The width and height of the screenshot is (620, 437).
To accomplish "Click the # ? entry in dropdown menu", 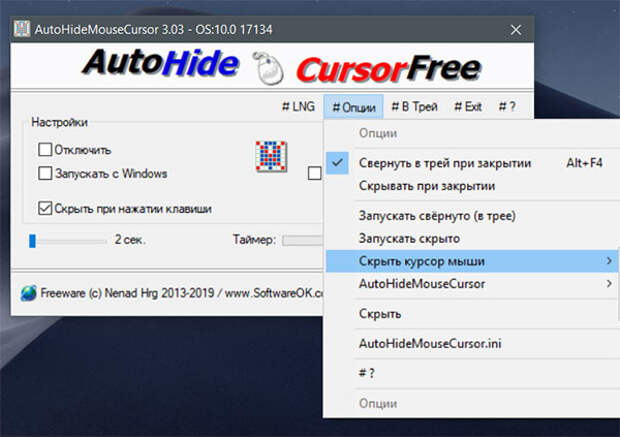I will [472, 373].
